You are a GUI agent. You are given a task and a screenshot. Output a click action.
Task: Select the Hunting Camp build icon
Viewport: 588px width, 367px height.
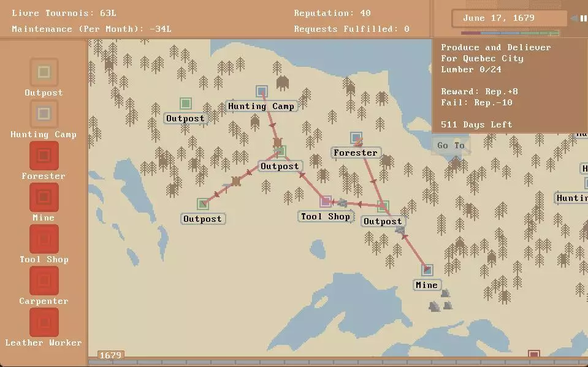[x=44, y=114]
